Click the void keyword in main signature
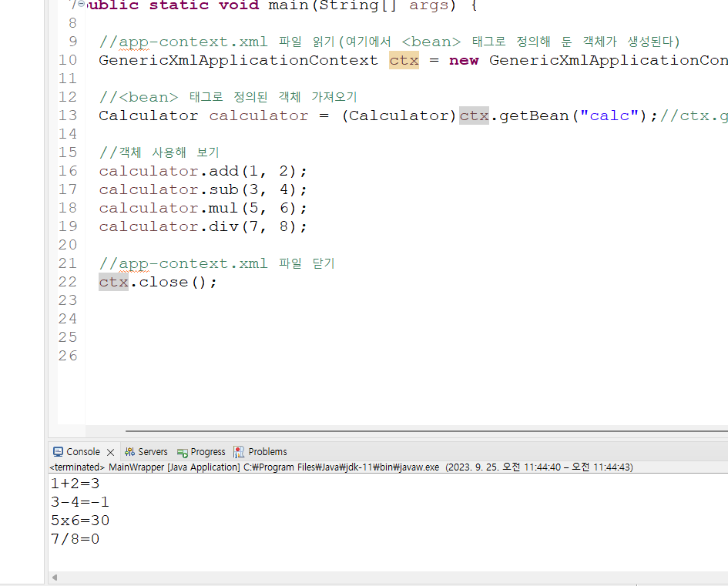The image size is (728, 586). coord(239,5)
